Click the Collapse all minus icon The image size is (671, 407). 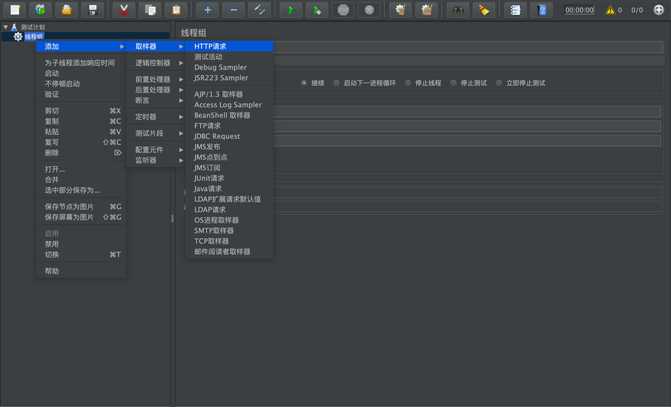point(234,10)
